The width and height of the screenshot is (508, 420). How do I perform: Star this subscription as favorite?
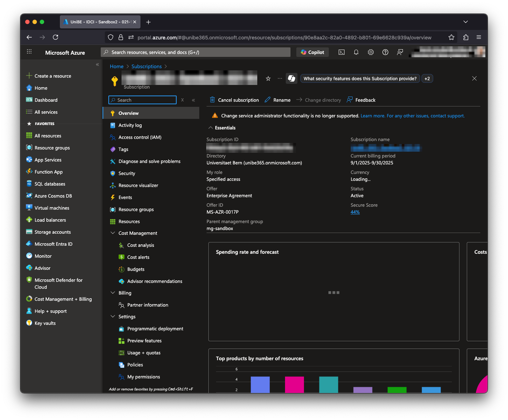pos(268,78)
